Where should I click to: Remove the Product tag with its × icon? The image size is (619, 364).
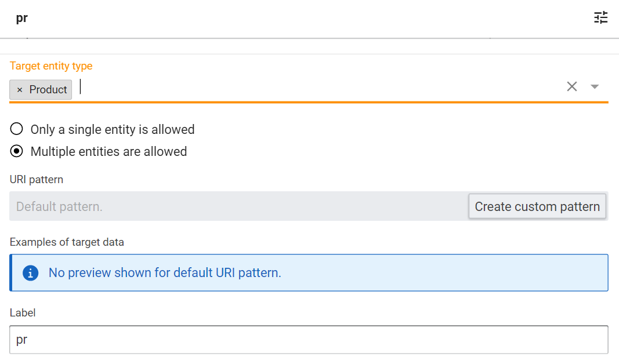(20, 90)
